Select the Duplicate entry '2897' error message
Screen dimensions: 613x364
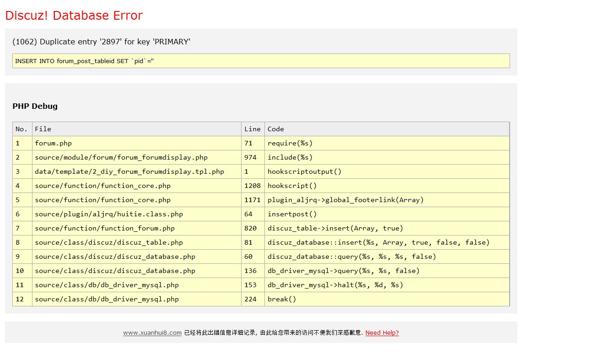102,42
